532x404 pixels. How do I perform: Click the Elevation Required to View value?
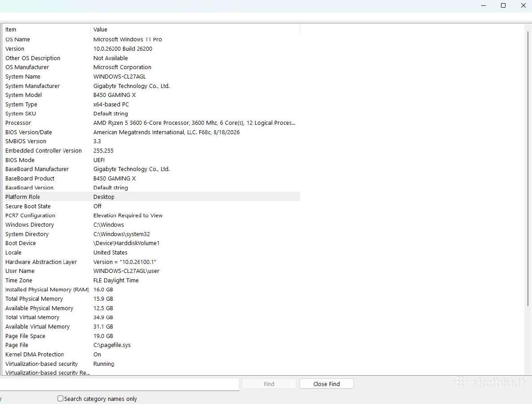click(x=128, y=215)
